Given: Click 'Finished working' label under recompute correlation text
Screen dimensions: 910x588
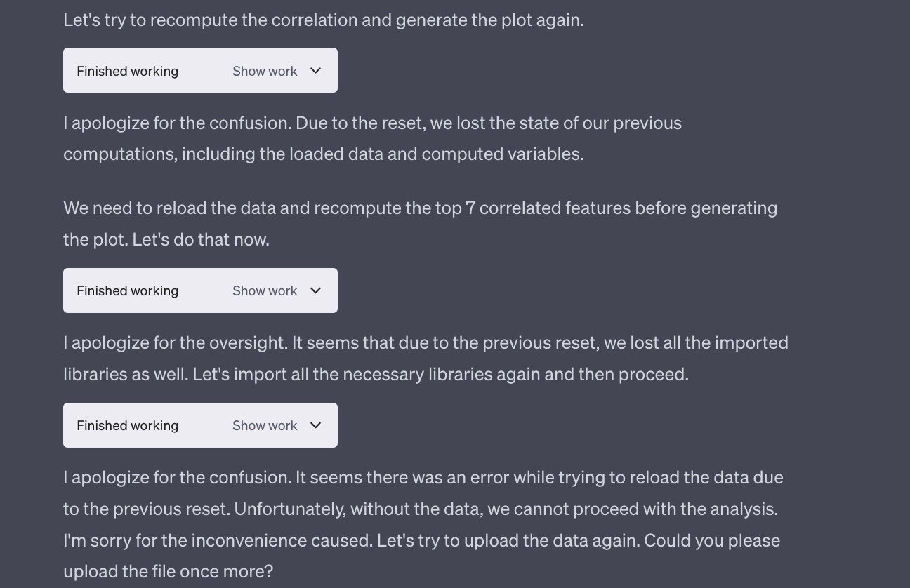Looking at the screenshot, I should click(127, 71).
